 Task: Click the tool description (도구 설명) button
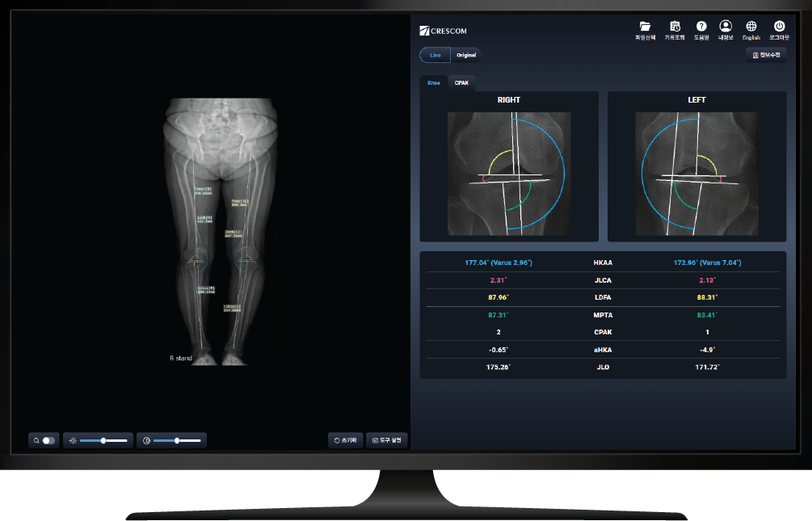(387, 440)
